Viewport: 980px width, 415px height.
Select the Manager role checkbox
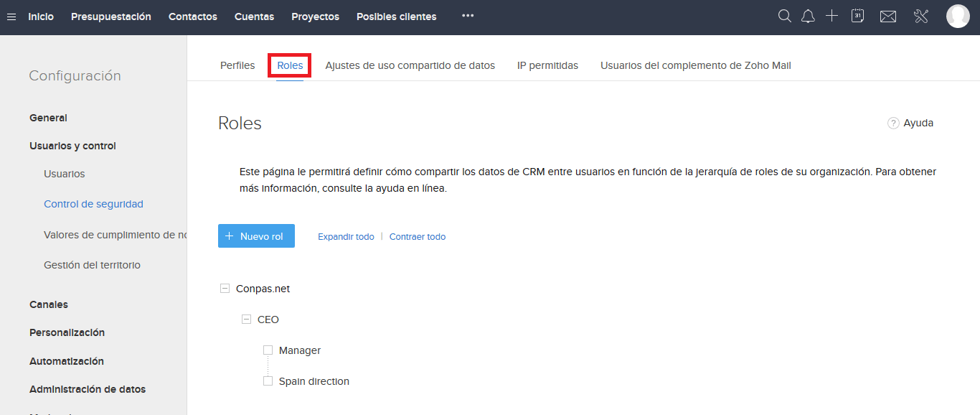pos(268,350)
